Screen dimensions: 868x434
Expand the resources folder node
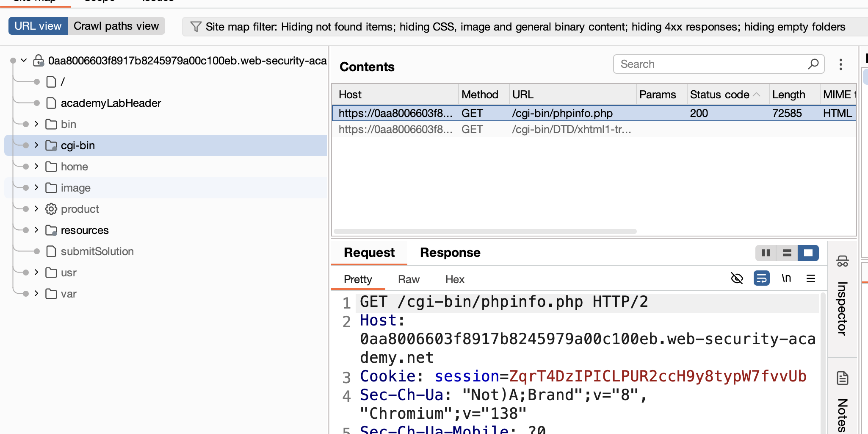click(36, 230)
